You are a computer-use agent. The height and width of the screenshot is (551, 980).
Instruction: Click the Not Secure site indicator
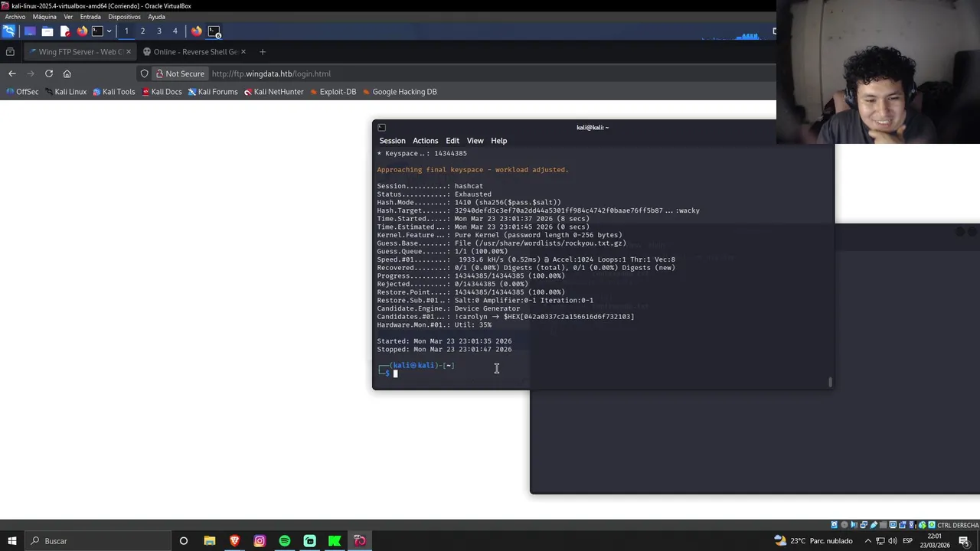[x=180, y=73]
